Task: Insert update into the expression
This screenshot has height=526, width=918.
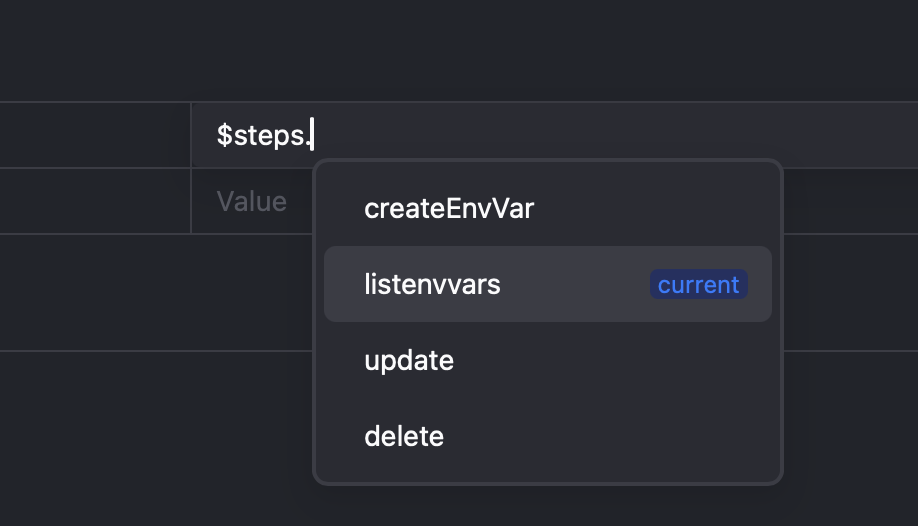Action: pyautogui.click(x=409, y=360)
